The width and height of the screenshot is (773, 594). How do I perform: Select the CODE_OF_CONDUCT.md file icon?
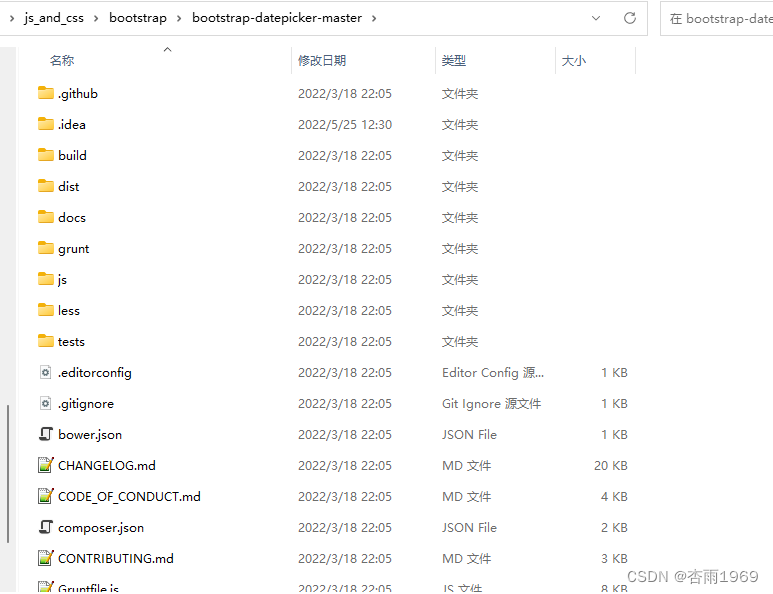coord(45,496)
